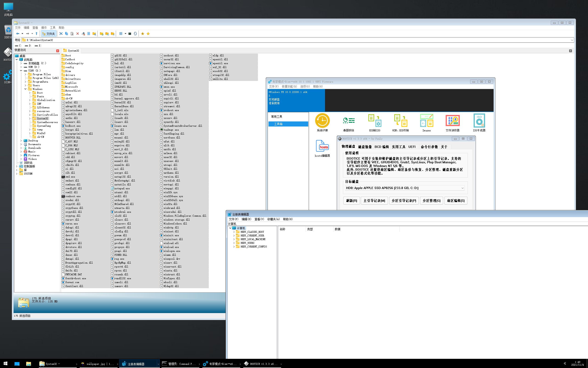Open the WIM、ESD互转 tool in Dism++
This screenshot has height=368, width=588.
pyautogui.click(x=401, y=123)
